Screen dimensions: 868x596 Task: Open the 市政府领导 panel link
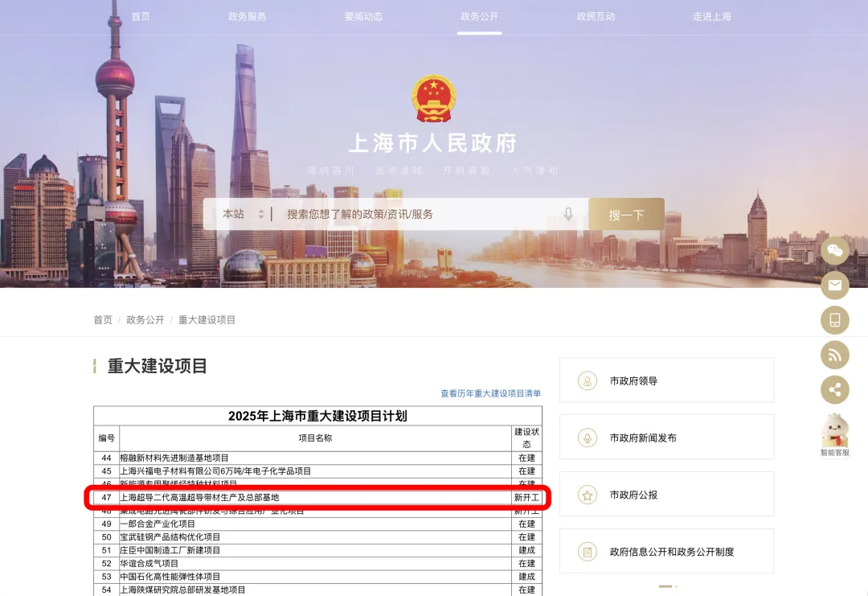[666, 380]
